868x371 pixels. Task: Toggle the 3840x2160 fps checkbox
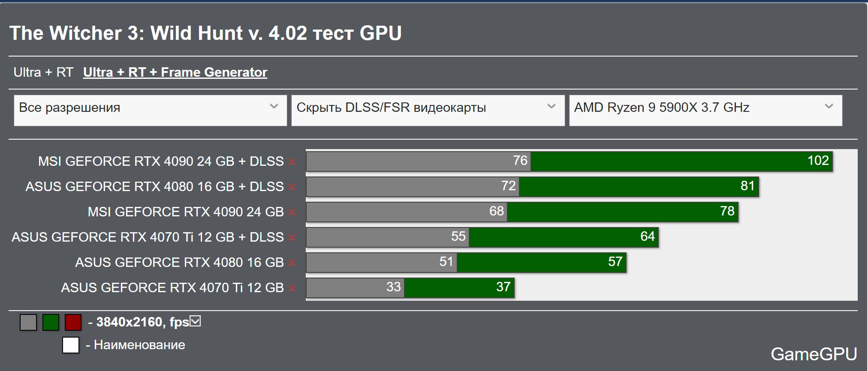[195, 321]
